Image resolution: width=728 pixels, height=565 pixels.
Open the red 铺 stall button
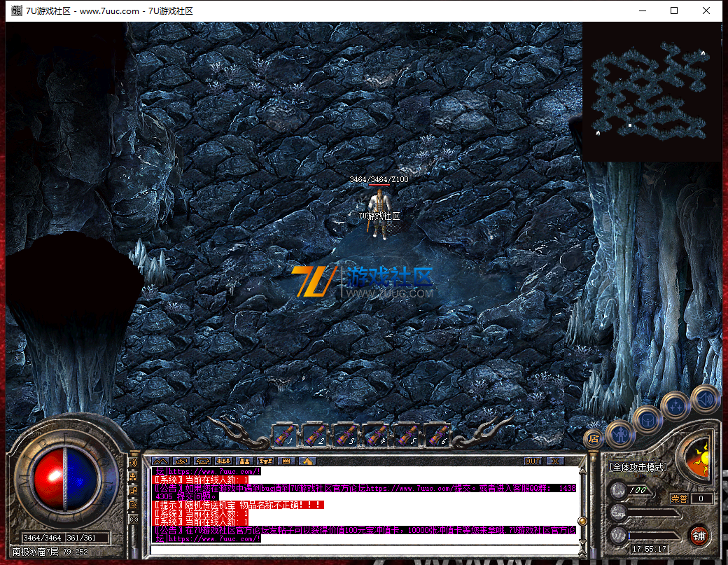coord(699,536)
